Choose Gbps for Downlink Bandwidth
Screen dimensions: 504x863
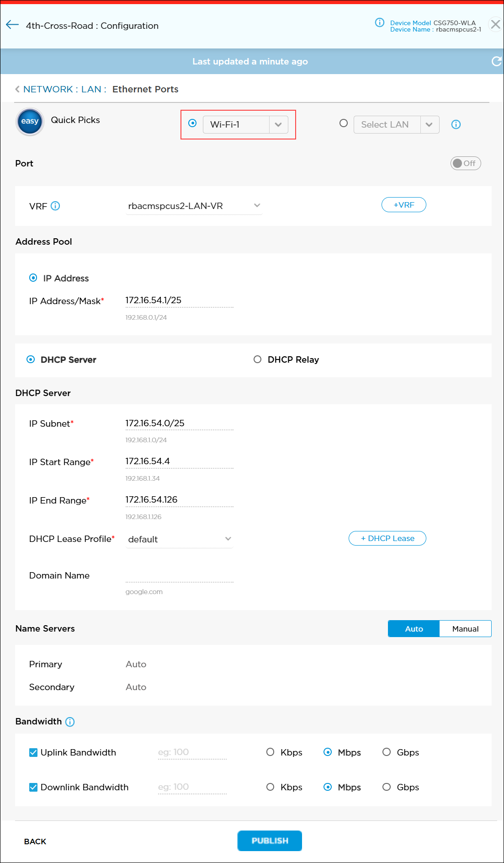[387, 787]
